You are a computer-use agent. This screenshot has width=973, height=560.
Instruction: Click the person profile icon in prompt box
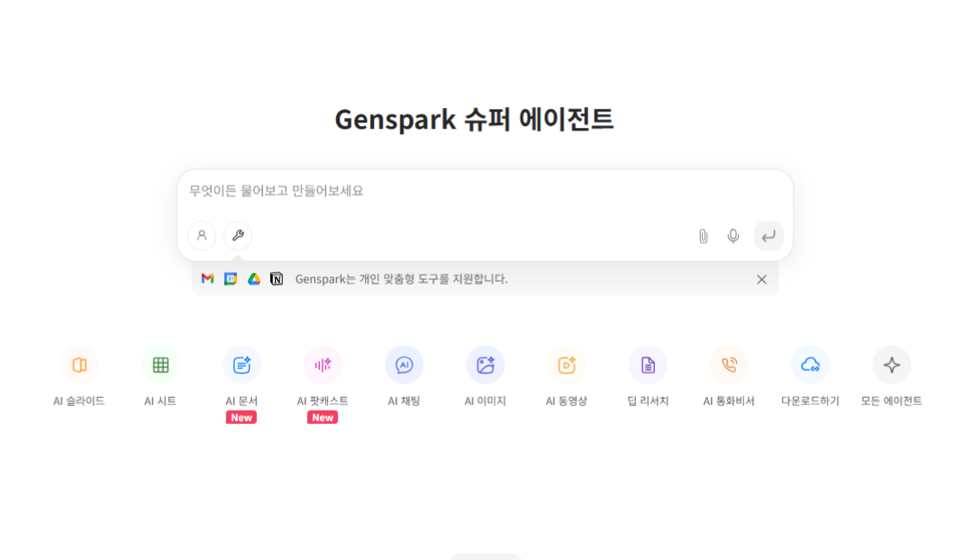point(202,236)
